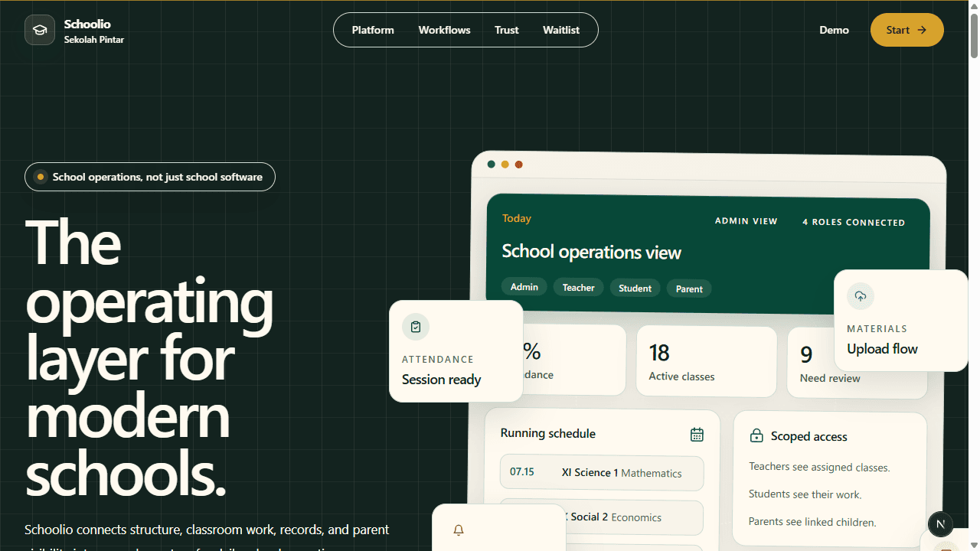Image resolution: width=980 pixels, height=551 pixels.
Task: Click the '18 Active classes' stat card
Action: (706, 362)
